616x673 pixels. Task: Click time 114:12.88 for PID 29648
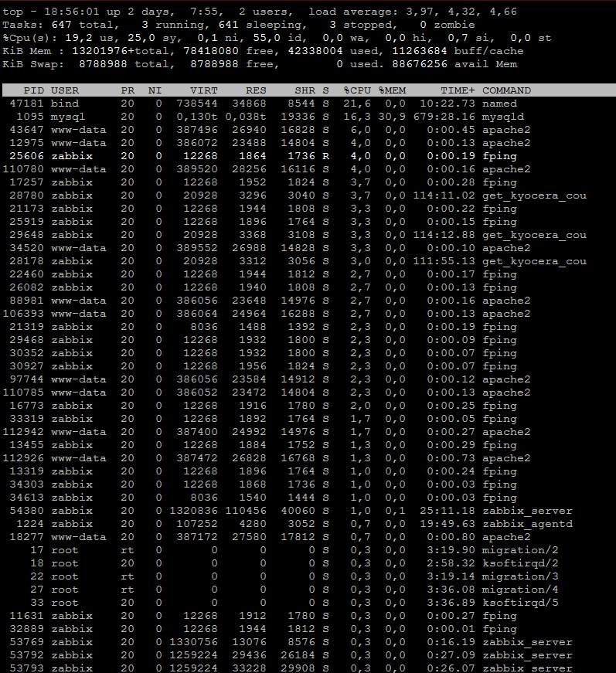(x=444, y=235)
